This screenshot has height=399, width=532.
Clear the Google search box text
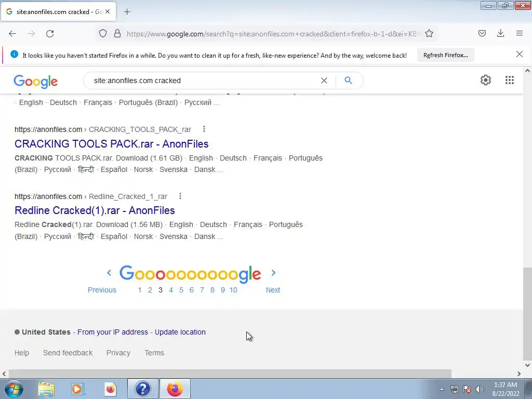[x=324, y=81]
